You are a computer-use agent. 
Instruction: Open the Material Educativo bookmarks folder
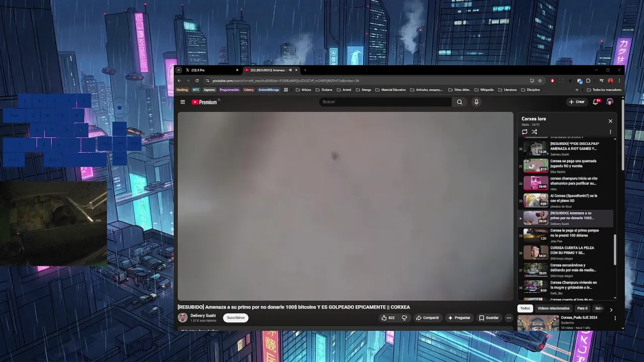pos(390,90)
